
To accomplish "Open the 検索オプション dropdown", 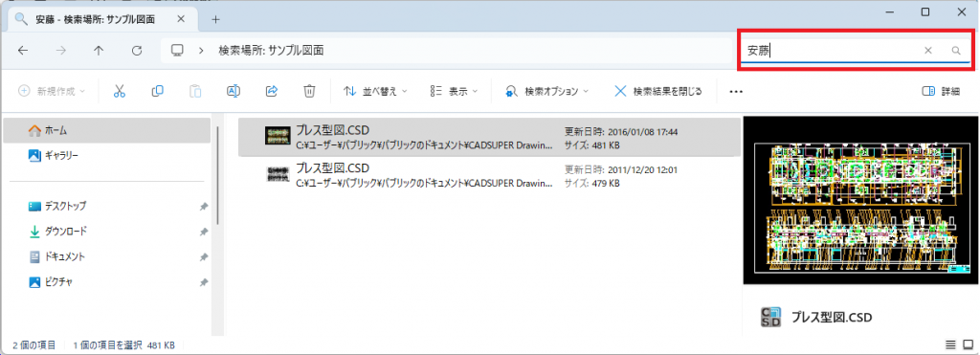I will coord(546,91).
